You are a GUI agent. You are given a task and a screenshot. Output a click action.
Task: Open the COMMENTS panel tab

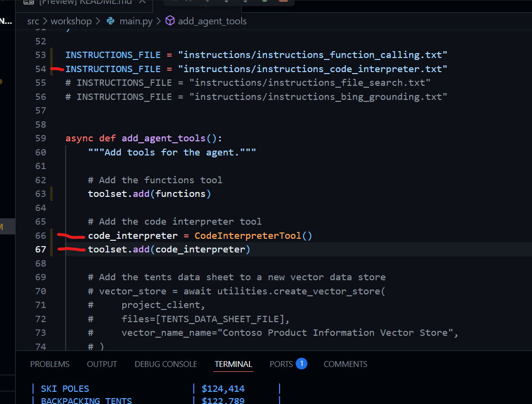tap(345, 364)
